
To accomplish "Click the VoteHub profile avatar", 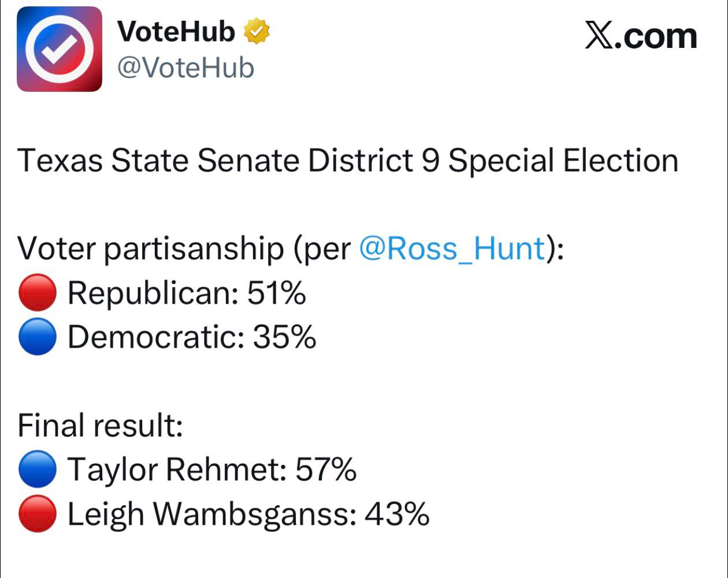I will 60,49.
